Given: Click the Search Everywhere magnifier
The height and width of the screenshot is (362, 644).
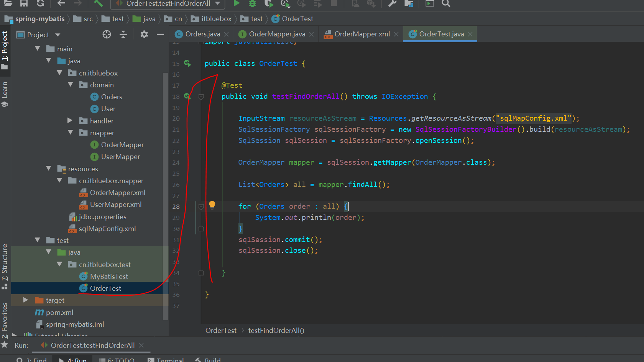Looking at the screenshot, I should tap(446, 3).
